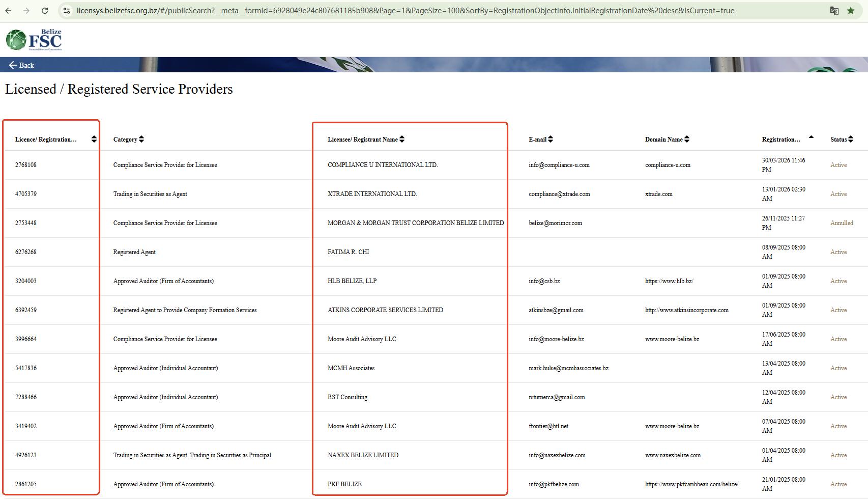Click the info@pkfbelize.com email cell
Viewport: 868px width, 500px height.
point(554,484)
